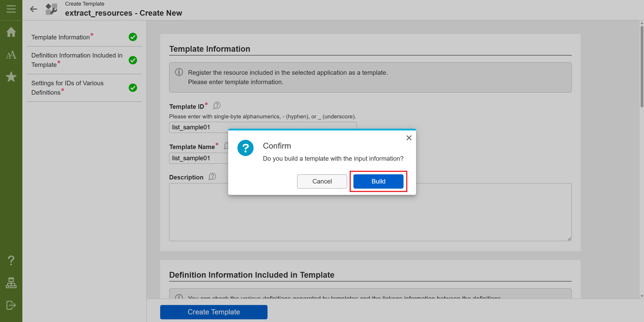644x322 pixels.
Task: Open favorites star icon in sidebar
Action: click(x=11, y=77)
